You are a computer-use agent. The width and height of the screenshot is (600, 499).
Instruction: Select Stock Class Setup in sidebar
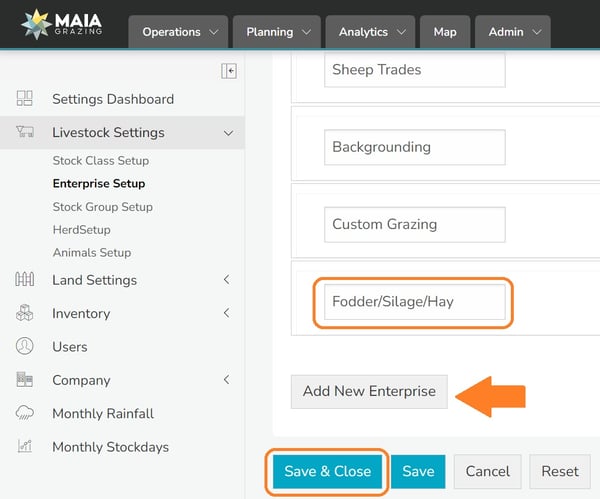[100, 161]
